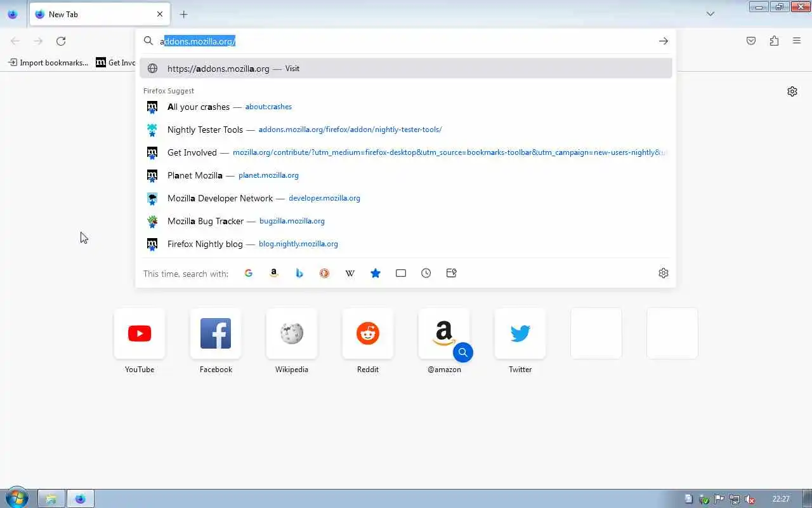
Task: Open Firefox Nightly blog suggestion
Action: pos(406,244)
